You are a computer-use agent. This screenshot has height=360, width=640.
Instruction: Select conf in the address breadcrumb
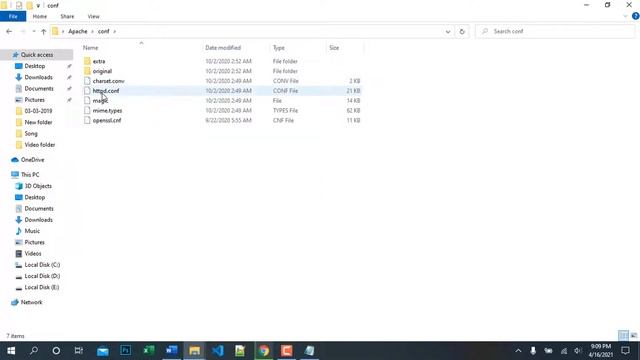click(104, 31)
